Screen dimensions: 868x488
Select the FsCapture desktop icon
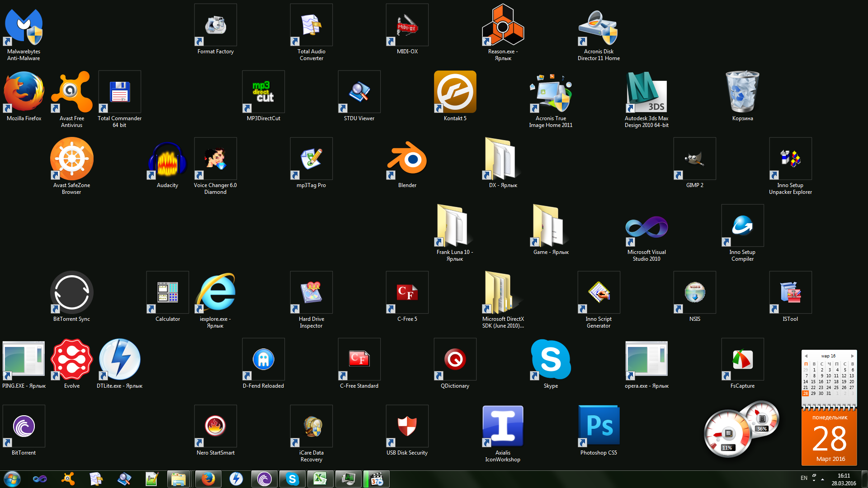click(743, 360)
